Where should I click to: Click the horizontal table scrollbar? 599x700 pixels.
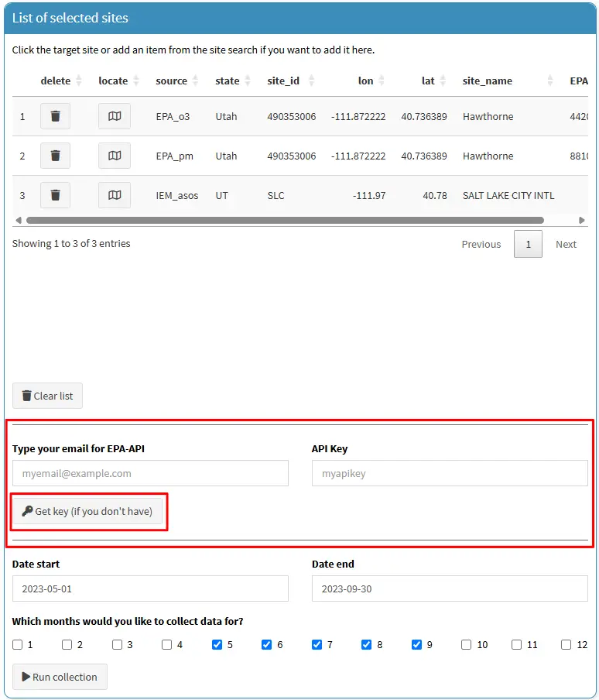pos(285,220)
